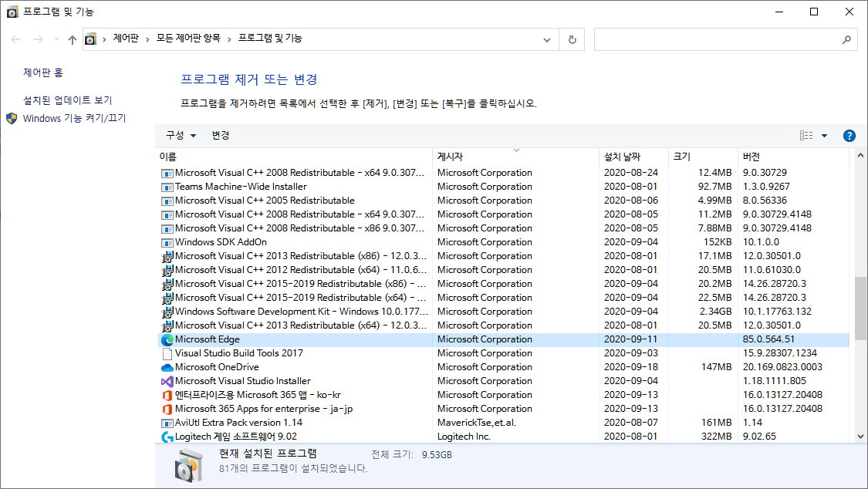Select Microsoft Visual C++ 2005 Redistributable entry
Image resolution: width=868 pixels, height=489 pixels.
pyautogui.click(x=265, y=201)
